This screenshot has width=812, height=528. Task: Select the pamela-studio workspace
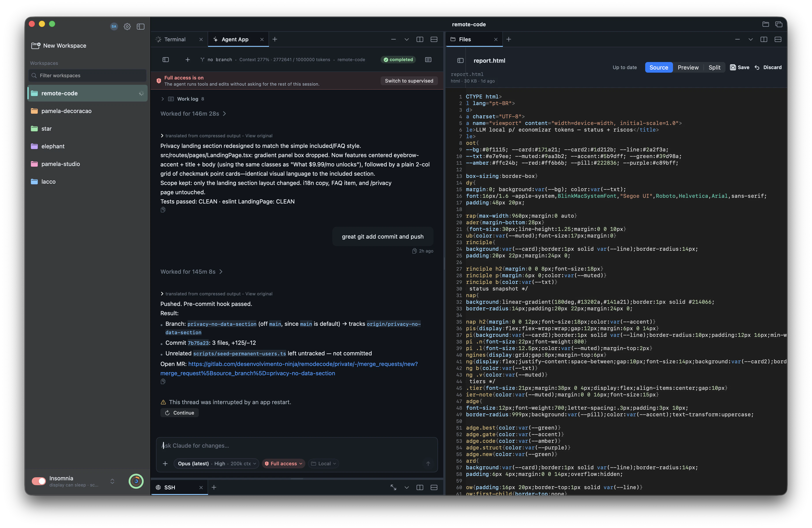click(87, 164)
